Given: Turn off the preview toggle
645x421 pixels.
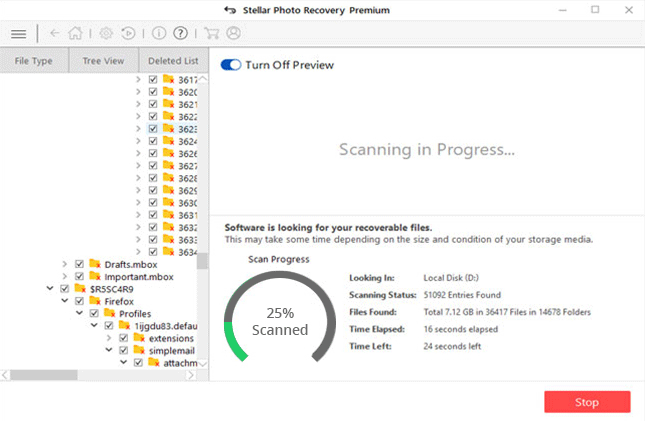Looking at the screenshot, I should pos(231,65).
